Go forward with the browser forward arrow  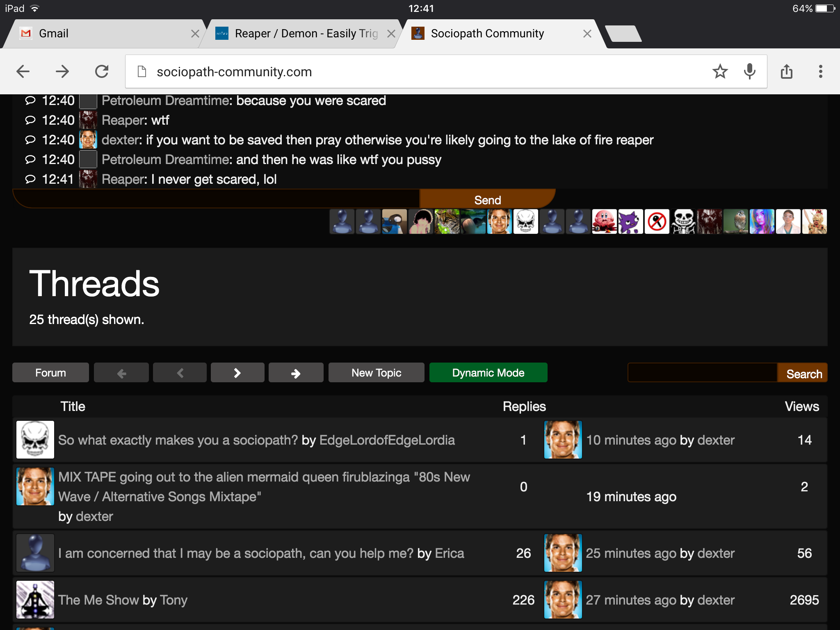(x=62, y=72)
